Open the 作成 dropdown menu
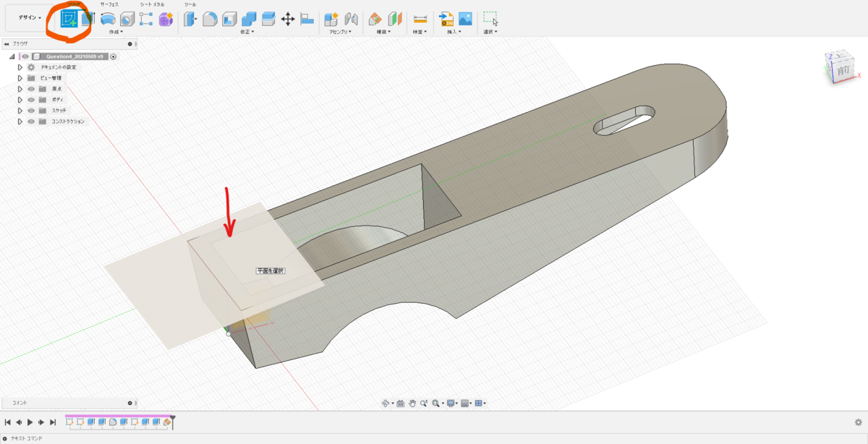Screen dimensions: 868x444 pos(115,32)
